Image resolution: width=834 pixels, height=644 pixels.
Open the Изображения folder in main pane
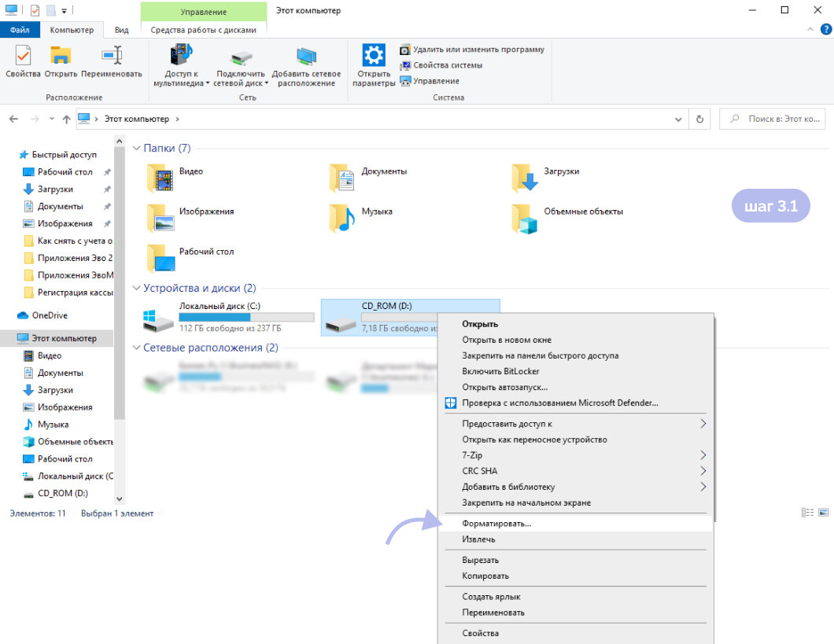click(190, 217)
